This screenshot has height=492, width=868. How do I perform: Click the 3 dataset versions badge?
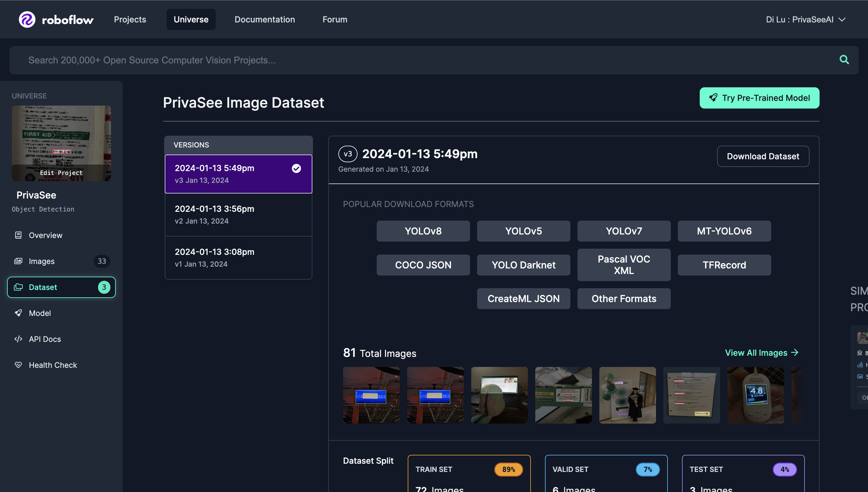104,287
